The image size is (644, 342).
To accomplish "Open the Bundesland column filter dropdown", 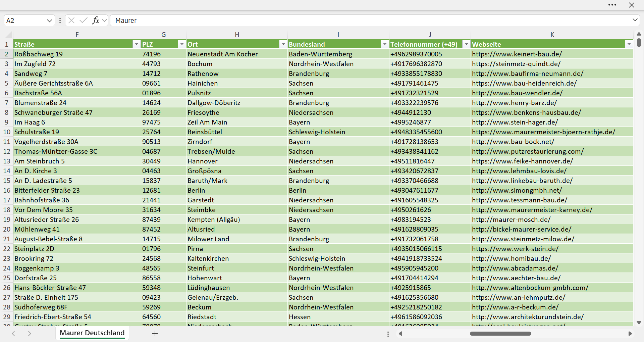I will point(384,44).
